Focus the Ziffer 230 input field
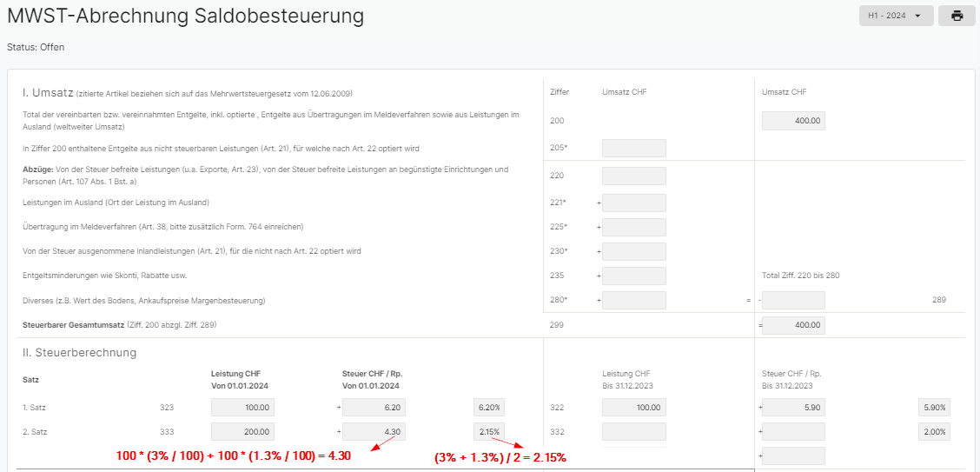 coord(633,251)
